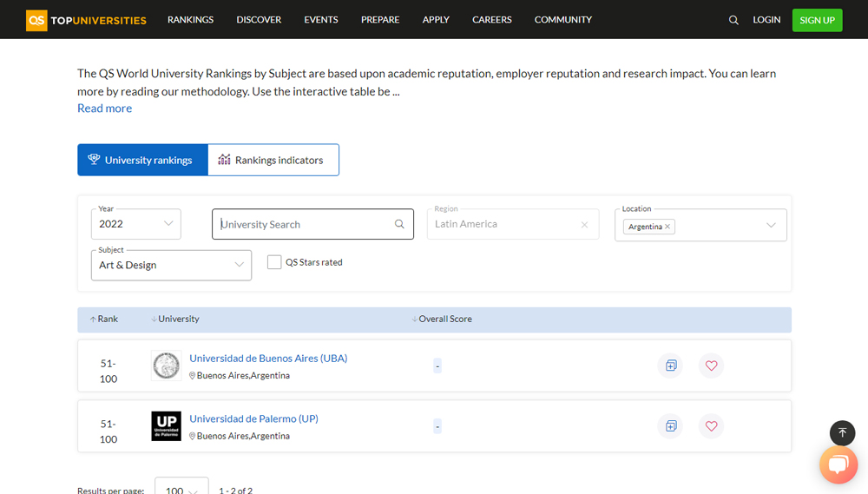Sort table by Overall Score column

tap(442, 319)
